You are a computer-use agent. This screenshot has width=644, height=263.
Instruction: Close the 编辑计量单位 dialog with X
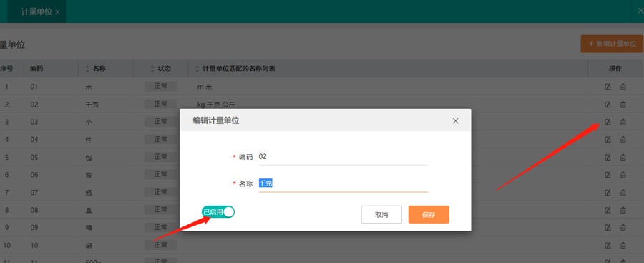(455, 120)
